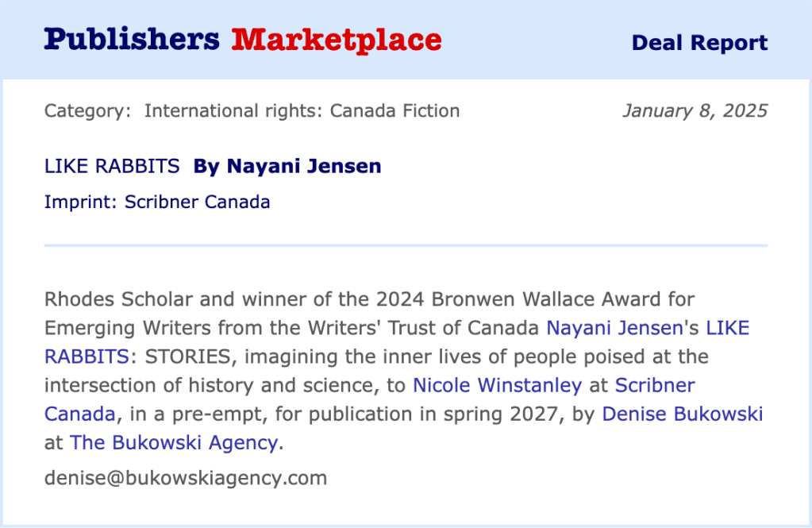The height and width of the screenshot is (528, 812).
Task: Select the International rights: Canada Fiction category
Action: click(302, 110)
